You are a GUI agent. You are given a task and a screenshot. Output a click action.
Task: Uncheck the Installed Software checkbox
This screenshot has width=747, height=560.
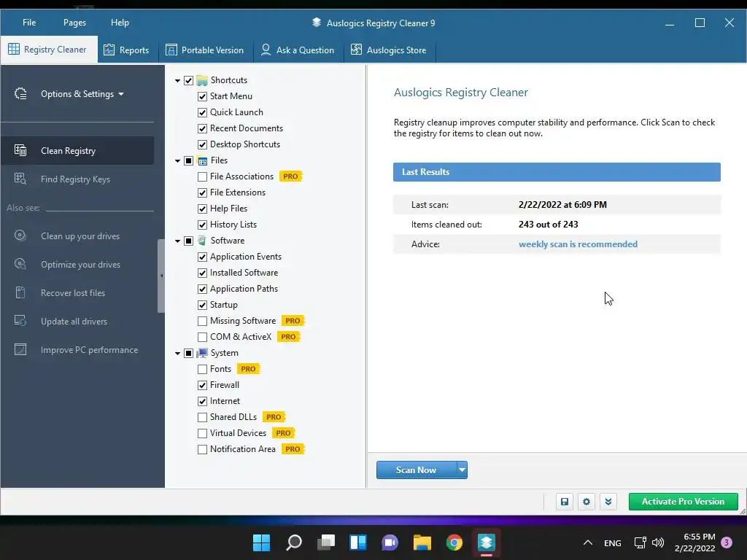coord(203,273)
